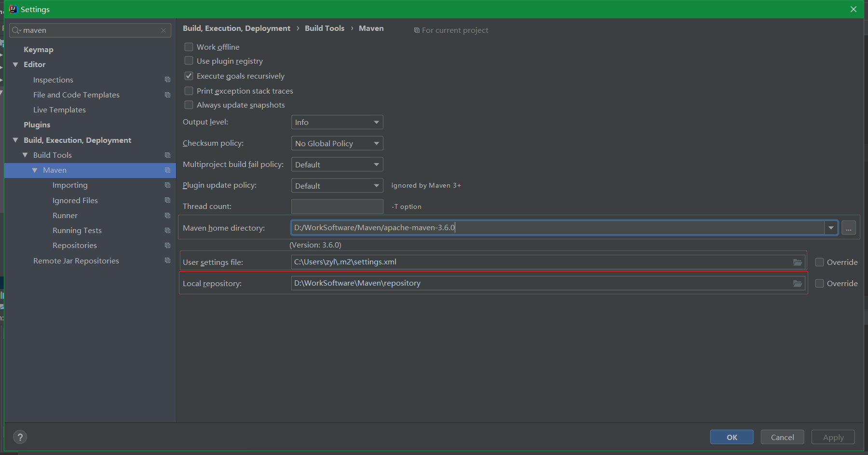Click IntelliJ icon in Settings title bar

pos(13,9)
